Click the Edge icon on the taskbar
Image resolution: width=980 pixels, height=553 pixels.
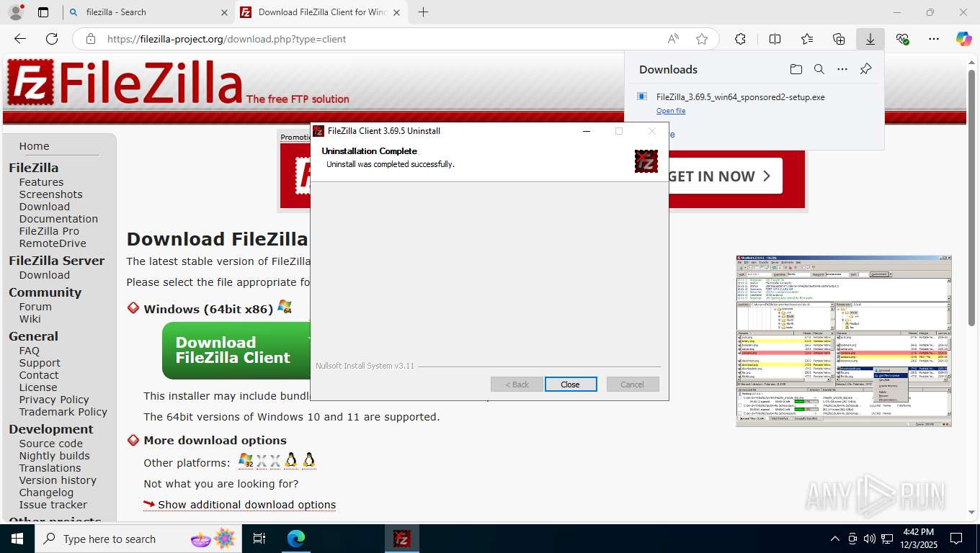pyautogui.click(x=296, y=539)
